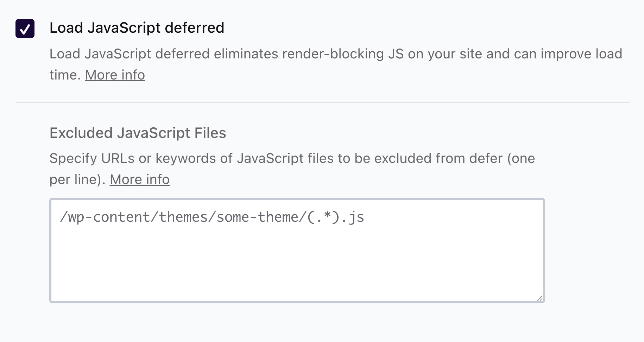Screen dimensions: 644x342
Task: Click the text "Specify URLs or keywords of JavaScript files"
Action: [191, 158]
